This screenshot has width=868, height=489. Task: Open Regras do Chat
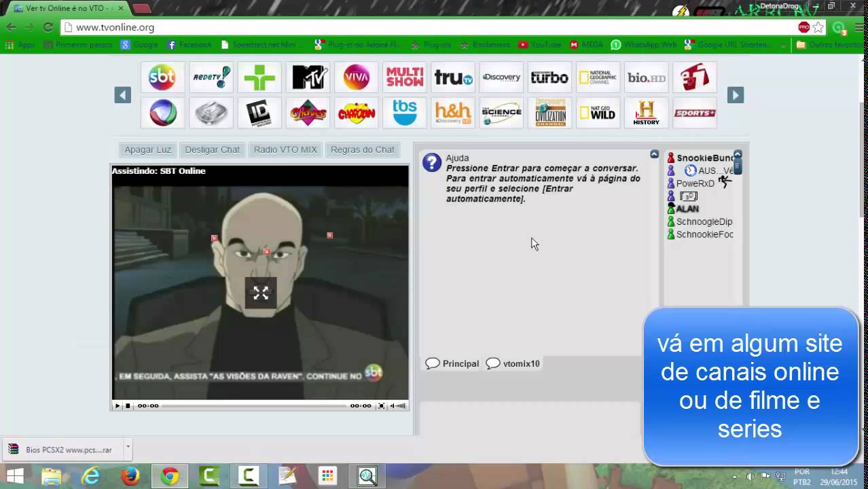[x=363, y=149]
